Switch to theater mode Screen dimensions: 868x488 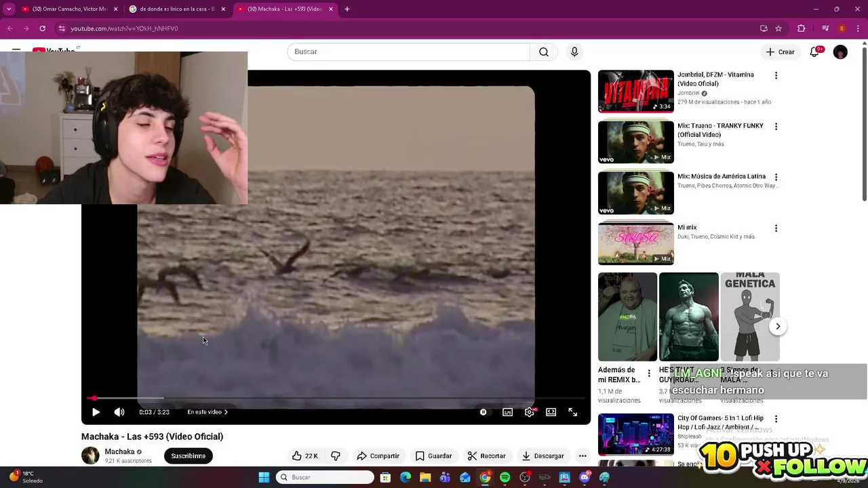551,411
